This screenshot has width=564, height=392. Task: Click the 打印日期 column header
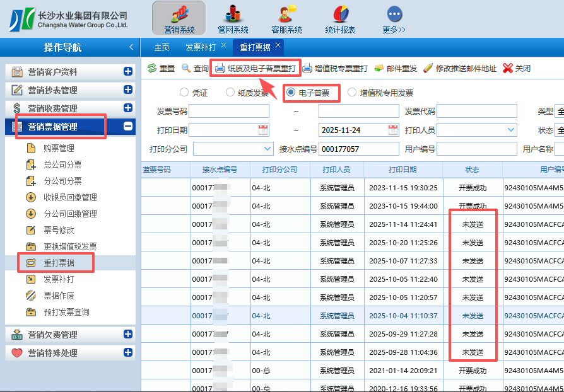[x=403, y=170]
